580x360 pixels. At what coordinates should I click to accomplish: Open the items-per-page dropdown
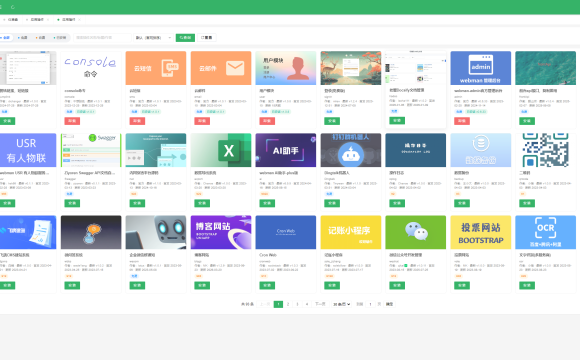[x=341, y=304]
